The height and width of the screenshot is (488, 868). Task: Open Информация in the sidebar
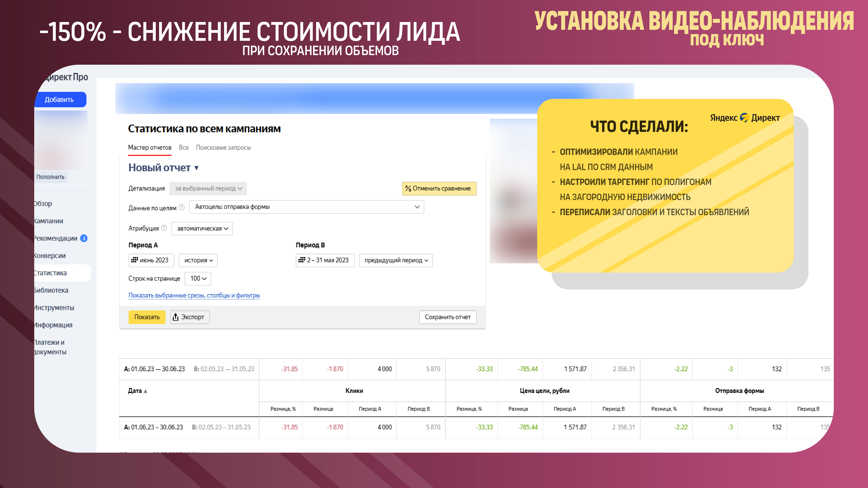pos(53,325)
